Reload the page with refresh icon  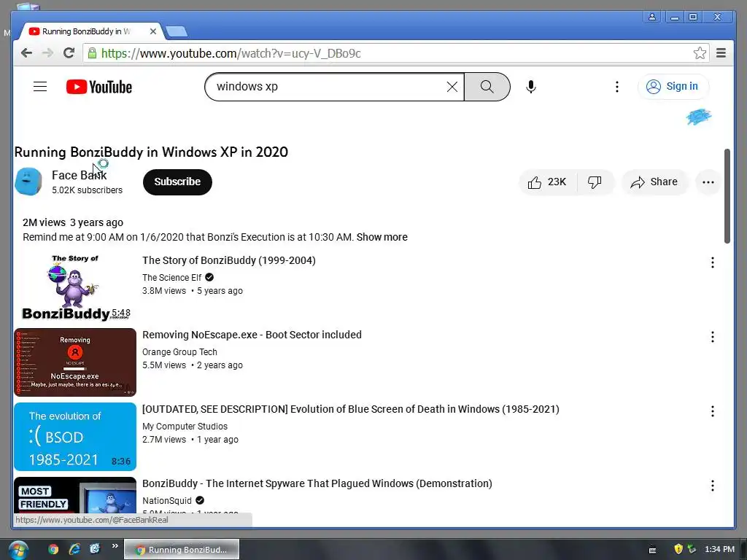pyautogui.click(x=69, y=52)
